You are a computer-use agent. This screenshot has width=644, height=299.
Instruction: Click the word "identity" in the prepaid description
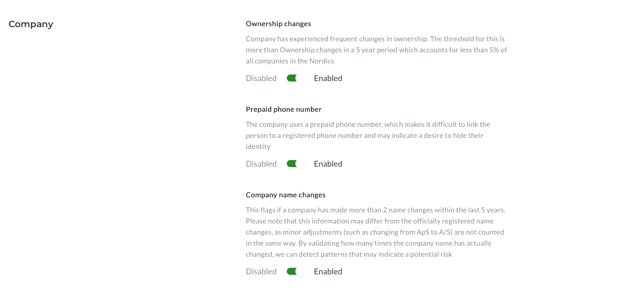coord(258,147)
